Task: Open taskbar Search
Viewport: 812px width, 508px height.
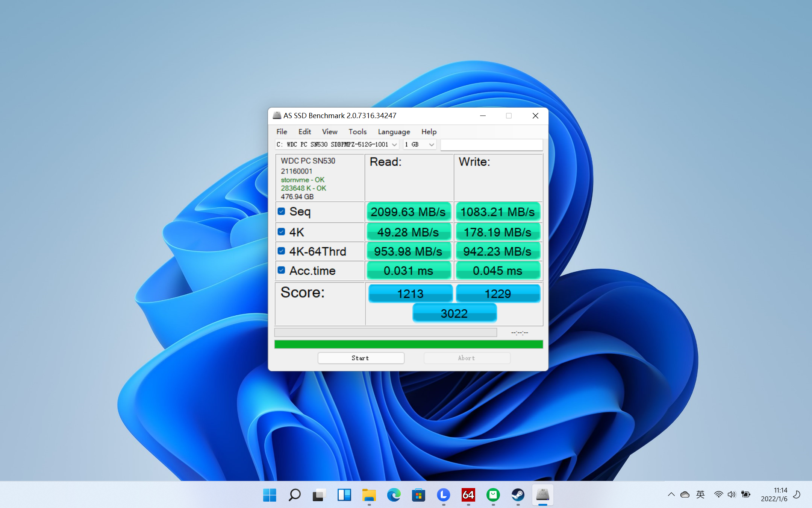Action: (x=294, y=495)
